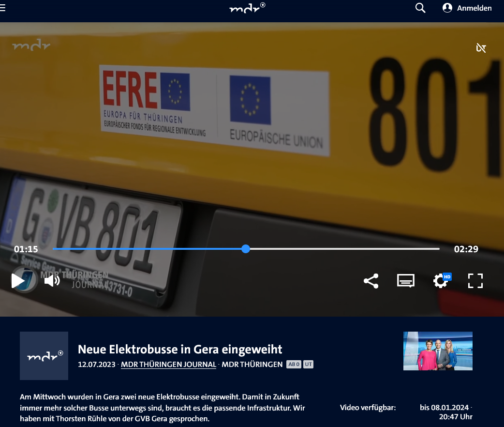Open the MDR THÜRINGEN JOURNAL link
Image resolution: width=504 pixels, height=427 pixels.
point(168,365)
